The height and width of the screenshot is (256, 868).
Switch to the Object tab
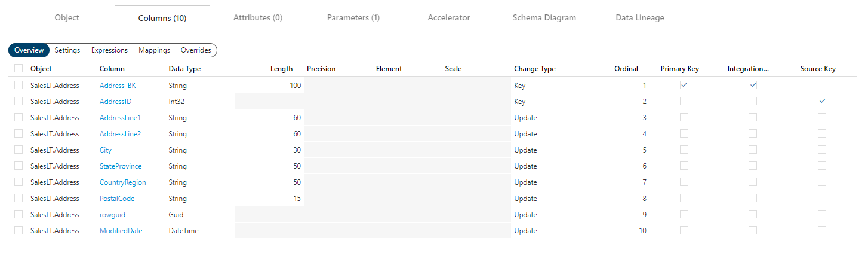(x=67, y=17)
